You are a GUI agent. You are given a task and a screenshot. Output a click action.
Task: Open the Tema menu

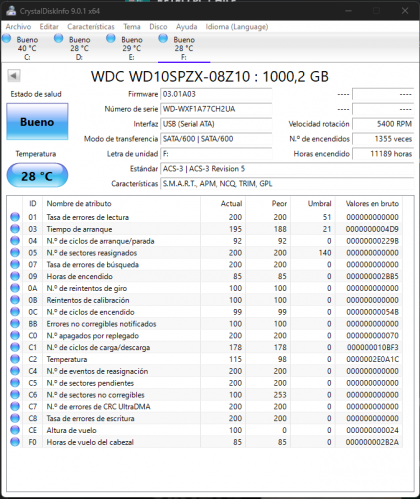pos(132,27)
